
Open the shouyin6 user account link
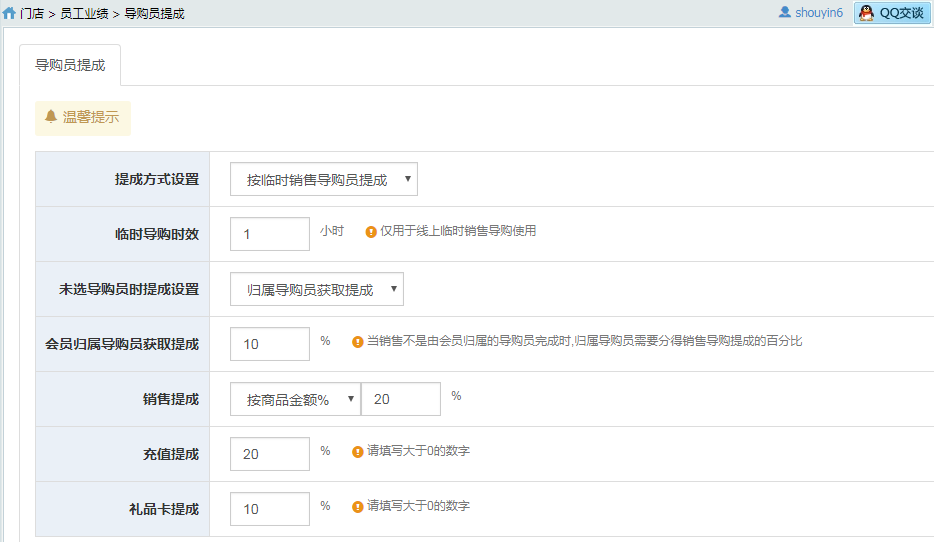(x=818, y=13)
